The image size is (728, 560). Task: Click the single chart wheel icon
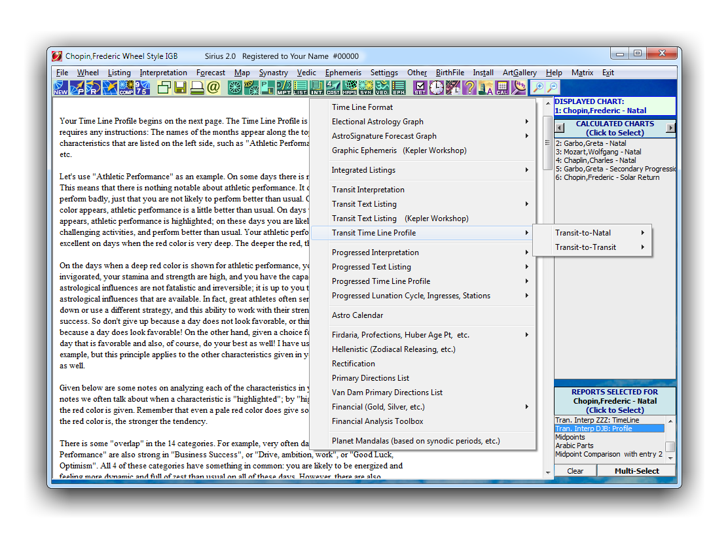pos(235,87)
